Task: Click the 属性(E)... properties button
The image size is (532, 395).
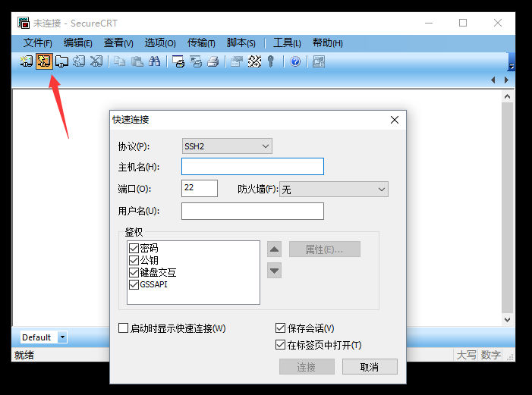Action: click(324, 249)
